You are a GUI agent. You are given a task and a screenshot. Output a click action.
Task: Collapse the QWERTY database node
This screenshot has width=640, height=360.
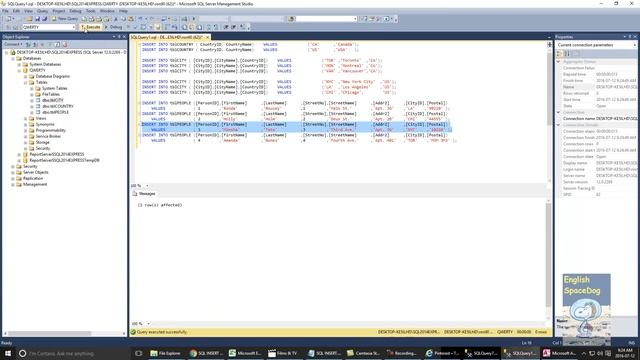[x=19, y=70]
